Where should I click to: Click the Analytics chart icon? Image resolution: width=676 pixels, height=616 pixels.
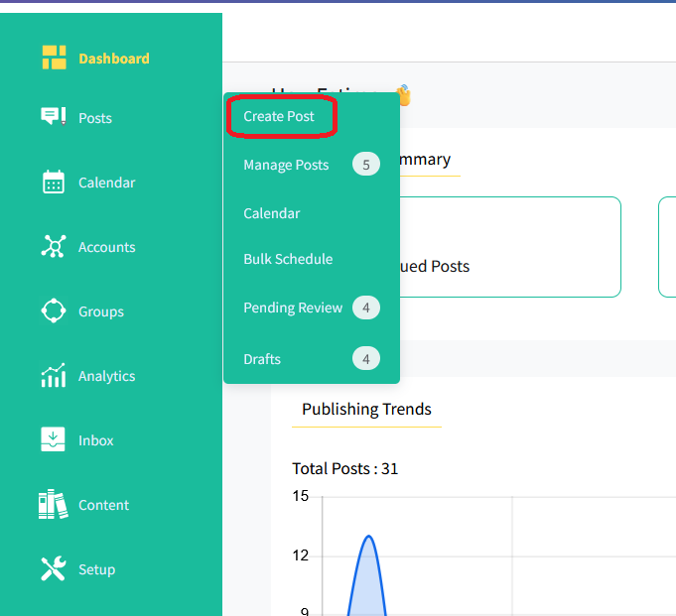coord(54,376)
